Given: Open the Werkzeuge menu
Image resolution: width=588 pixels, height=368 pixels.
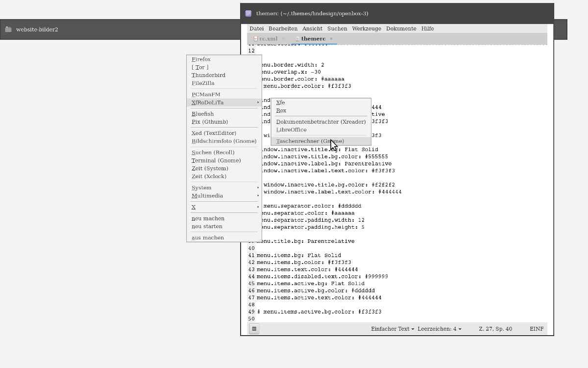Looking at the screenshot, I should click(366, 28).
